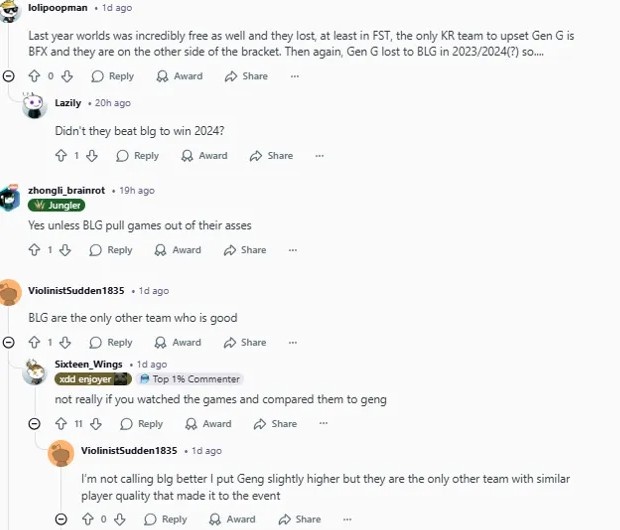Downvote zhongli_brainrot's comment
This screenshot has height=530, width=620.
[65, 250]
